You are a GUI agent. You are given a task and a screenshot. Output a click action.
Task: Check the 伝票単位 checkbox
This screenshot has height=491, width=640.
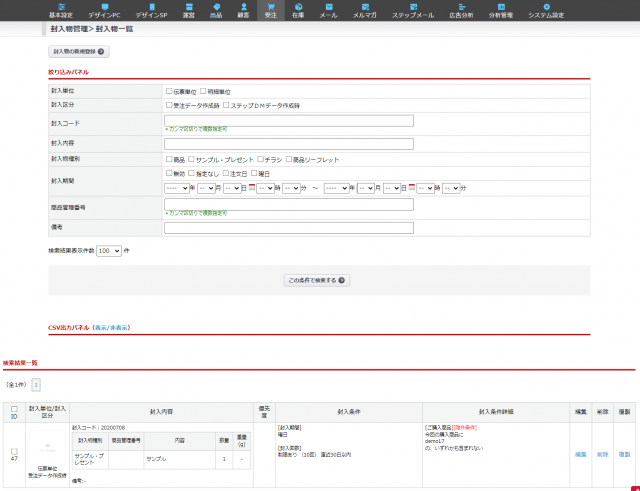pyautogui.click(x=169, y=90)
